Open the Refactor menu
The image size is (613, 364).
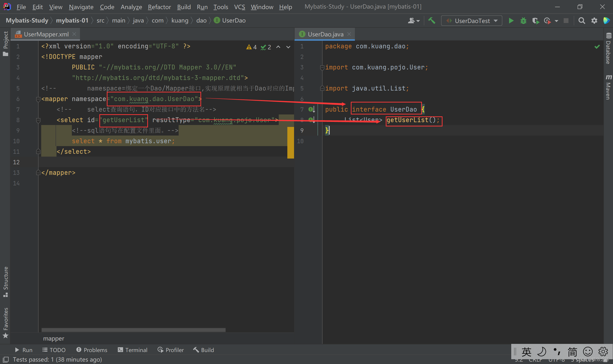(x=159, y=7)
